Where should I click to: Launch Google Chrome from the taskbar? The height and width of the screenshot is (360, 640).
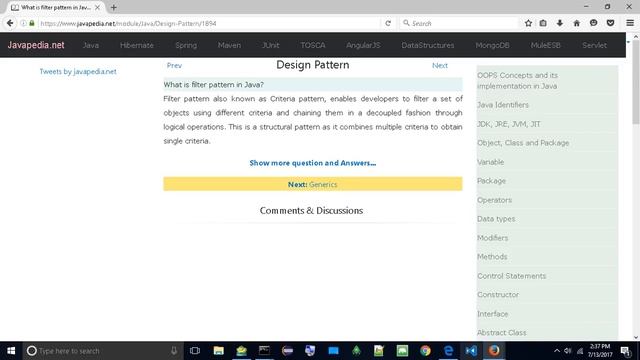point(425,351)
